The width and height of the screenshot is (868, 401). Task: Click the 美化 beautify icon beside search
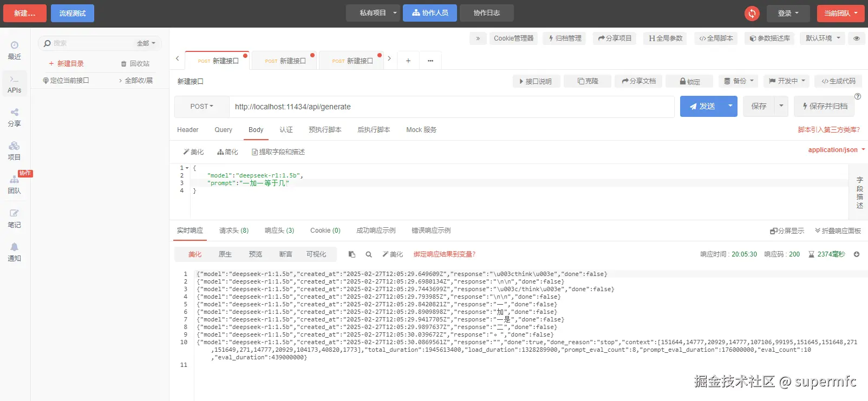point(393,254)
